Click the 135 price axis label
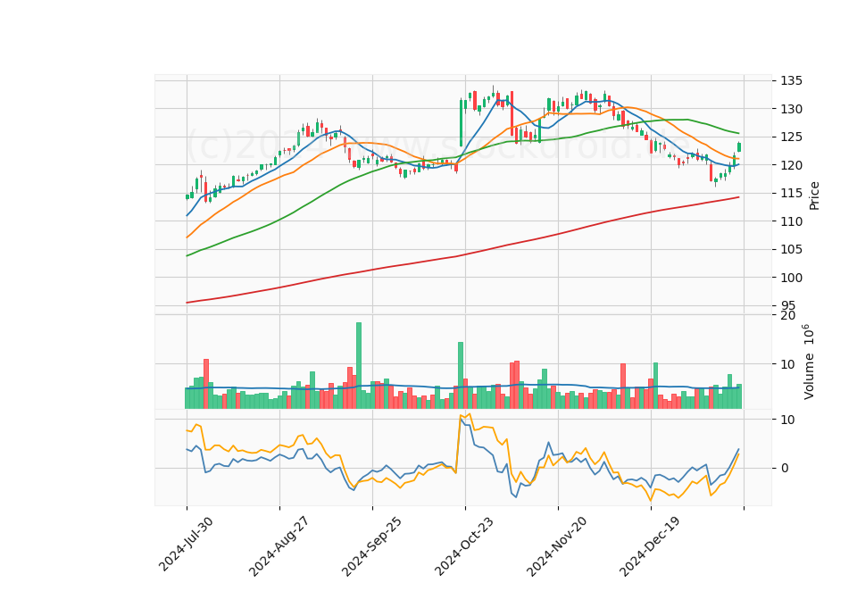The height and width of the screenshot is (616, 857). click(x=791, y=81)
